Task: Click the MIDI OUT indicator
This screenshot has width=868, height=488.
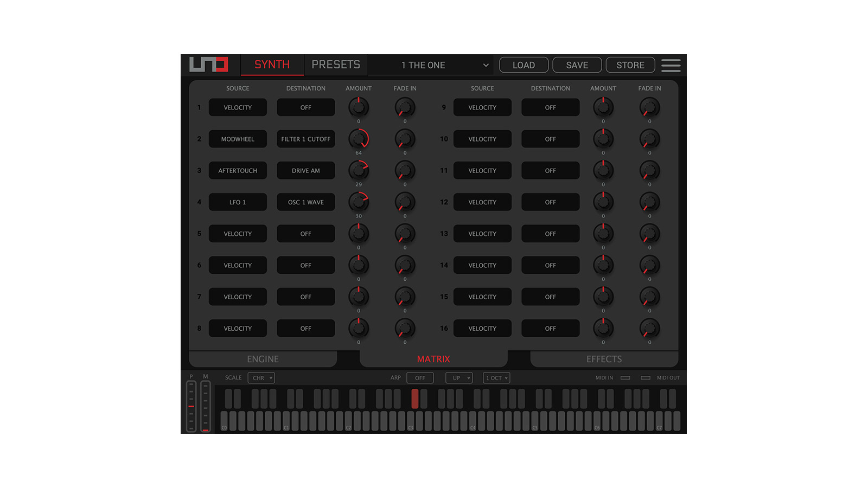Action: [646, 378]
